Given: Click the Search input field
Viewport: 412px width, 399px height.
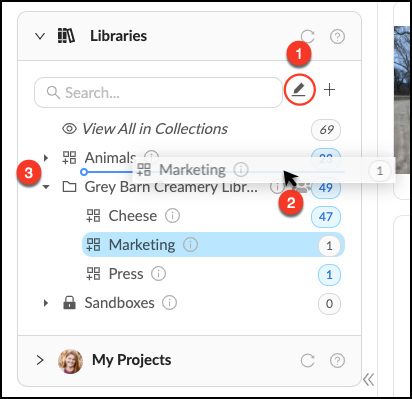Looking at the screenshot, I should [158, 92].
